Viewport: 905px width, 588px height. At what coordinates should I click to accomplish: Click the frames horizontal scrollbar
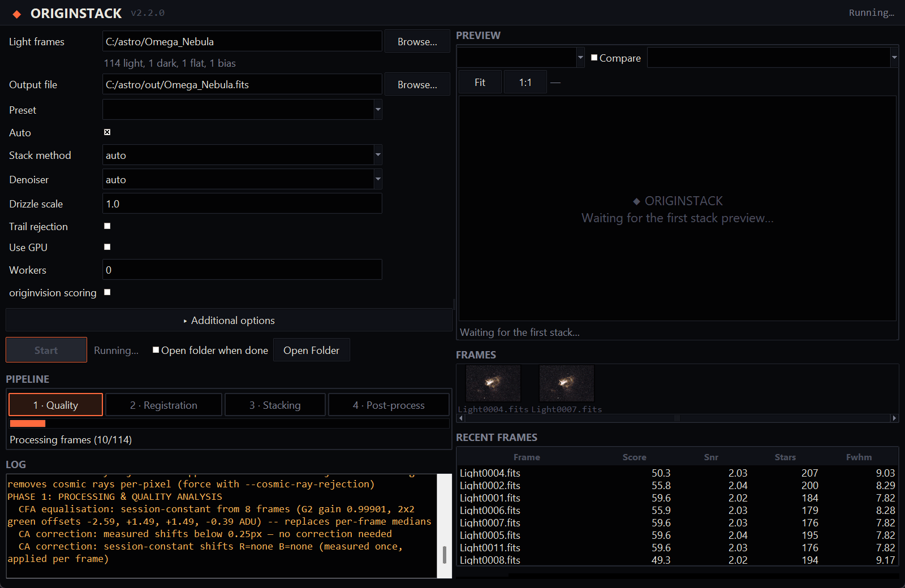point(678,418)
